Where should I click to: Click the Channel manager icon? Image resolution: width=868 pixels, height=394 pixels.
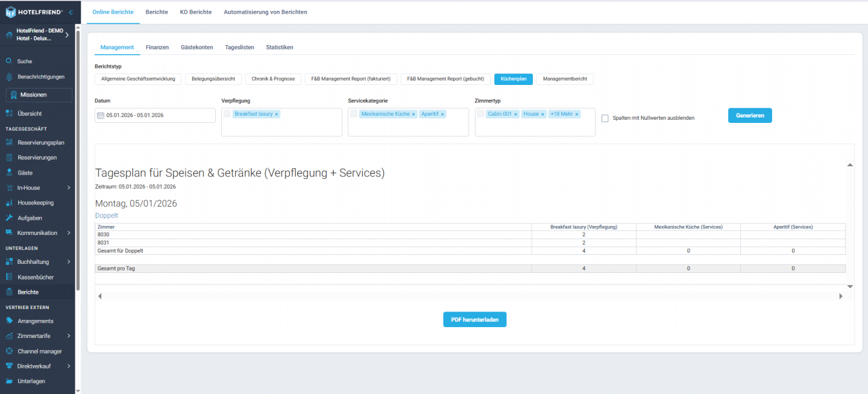pyautogui.click(x=9, y=351)
